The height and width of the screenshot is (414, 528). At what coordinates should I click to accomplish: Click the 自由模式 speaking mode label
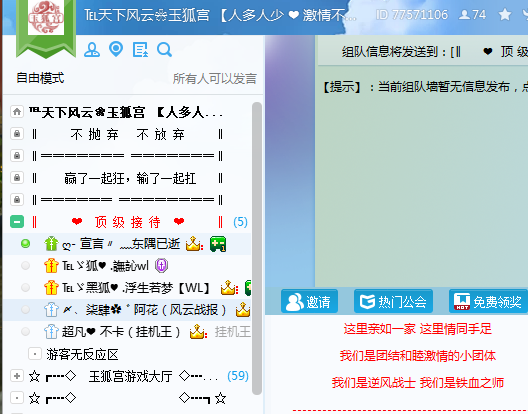click(x=40, y=78)
